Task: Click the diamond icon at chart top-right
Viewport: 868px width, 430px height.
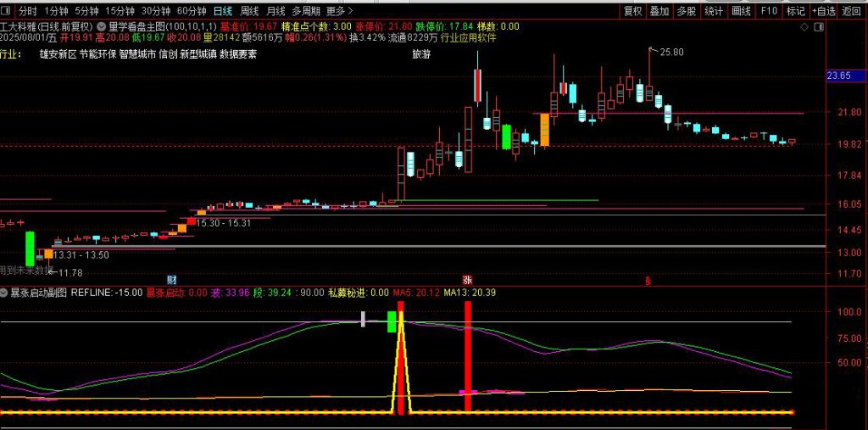Action: coord(804,27)
